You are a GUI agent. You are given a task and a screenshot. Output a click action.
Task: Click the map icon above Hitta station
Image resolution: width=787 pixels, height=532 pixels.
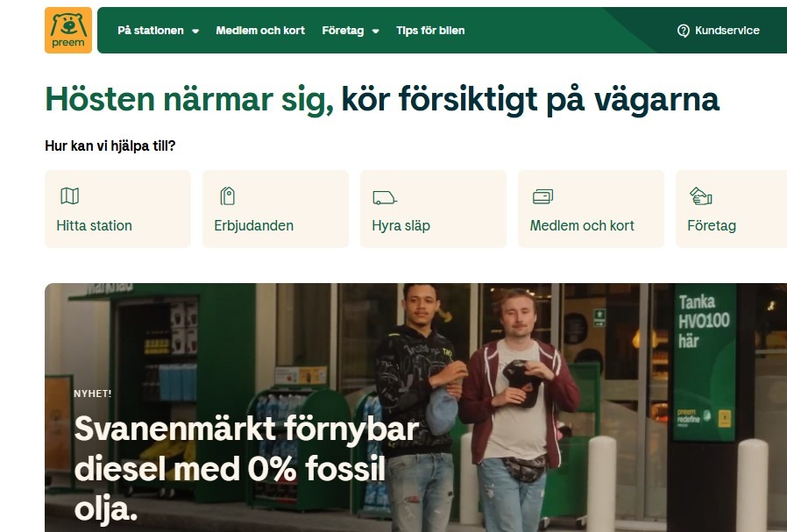point(70,195)
